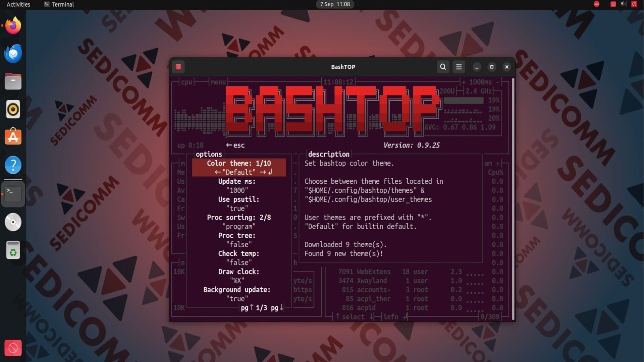Open power icon system menu in top bar
The width and height of the screenshot is (644, 362).
634,4
